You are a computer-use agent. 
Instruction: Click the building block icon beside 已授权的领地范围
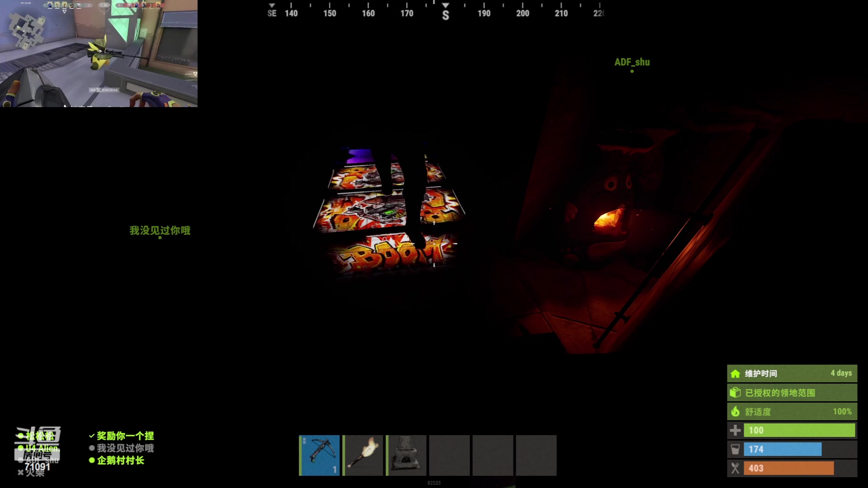tap(736, 393)
